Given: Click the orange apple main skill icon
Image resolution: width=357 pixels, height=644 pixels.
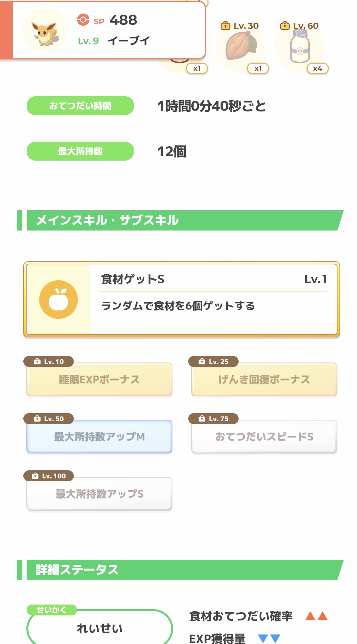Looking at the screenshot, I should [58, 299].
